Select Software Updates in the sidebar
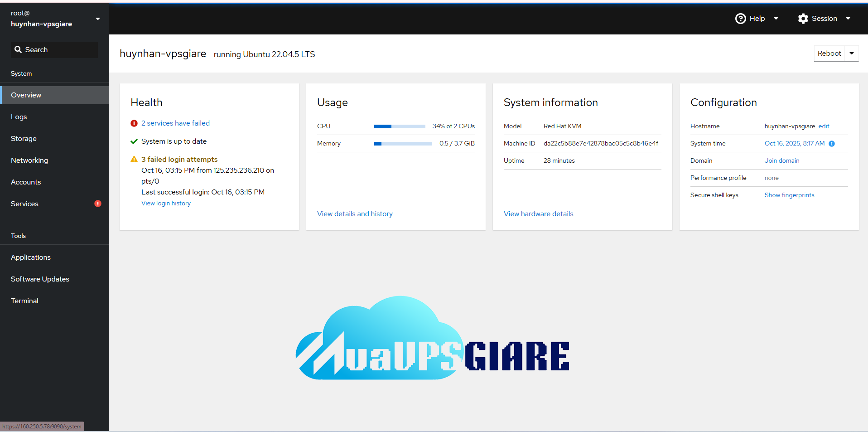The image size is (868, 432). [x=40, y=279]
